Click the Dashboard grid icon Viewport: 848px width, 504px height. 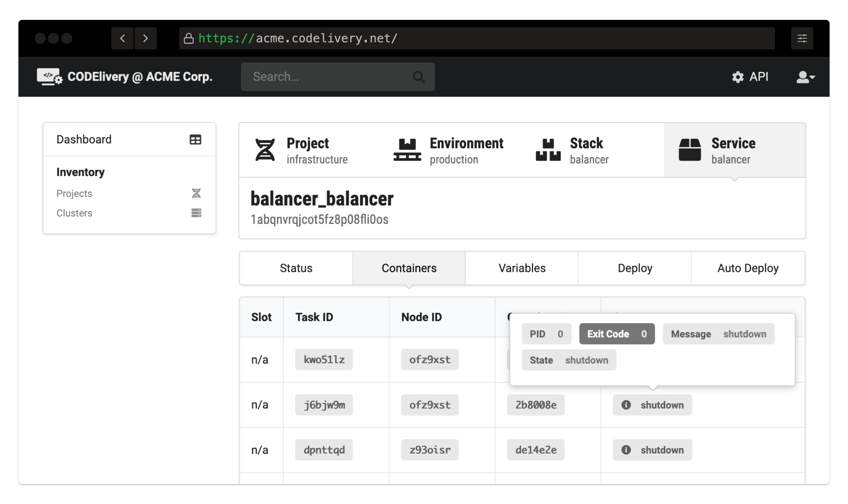pyautogui.click(x=195, y=140)
